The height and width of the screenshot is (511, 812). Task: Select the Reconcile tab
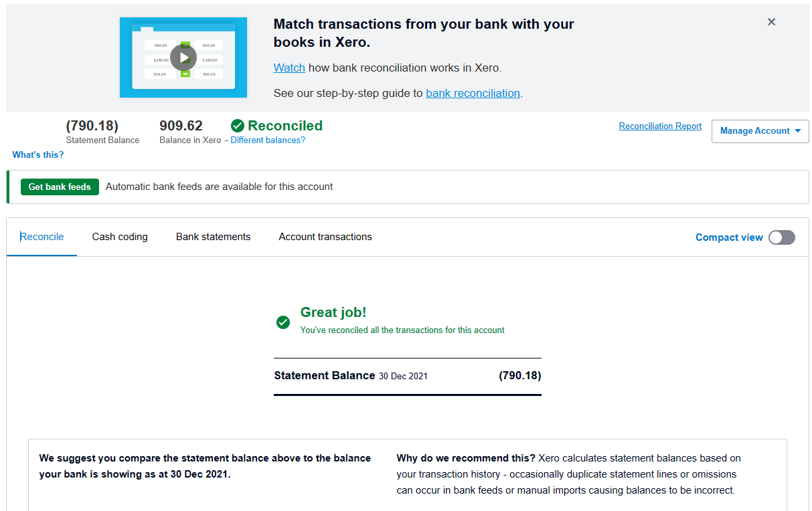pyautogui.click(x=42, y=237)
